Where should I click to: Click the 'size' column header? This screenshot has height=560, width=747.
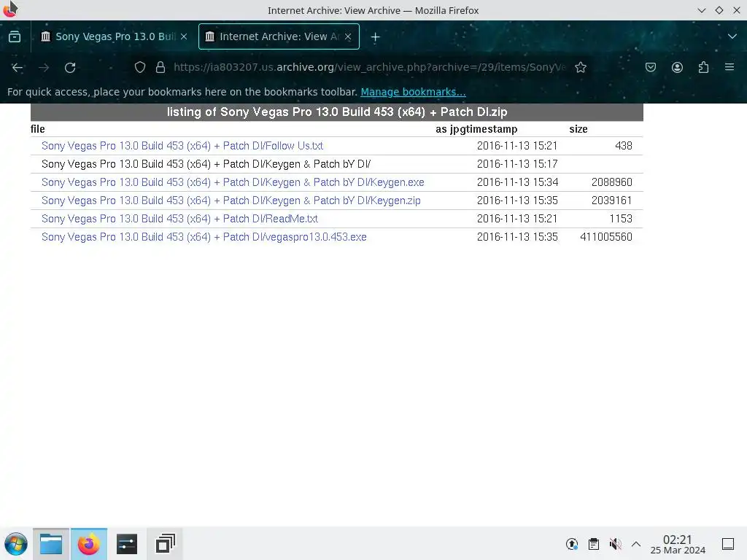point(578,129)
